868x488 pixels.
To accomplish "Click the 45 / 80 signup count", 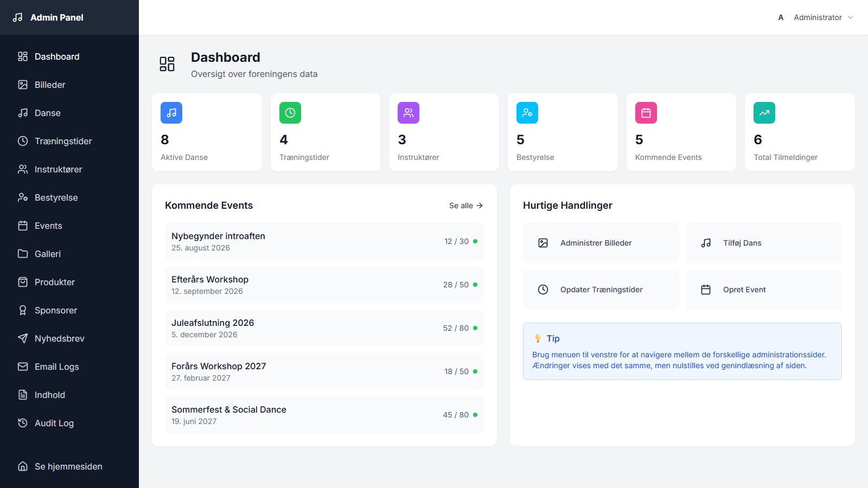I will click(456, 415).
